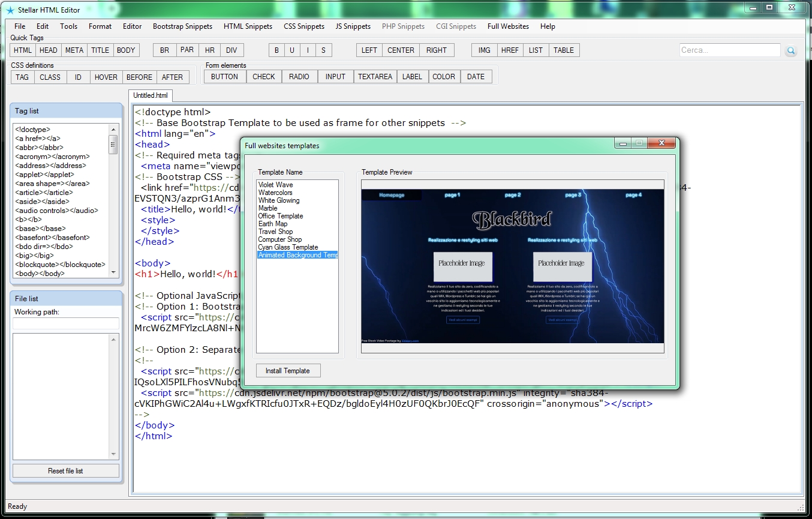Select the Marble template
Viewport: 812px width, 519px height.
[x=268, y=208]
